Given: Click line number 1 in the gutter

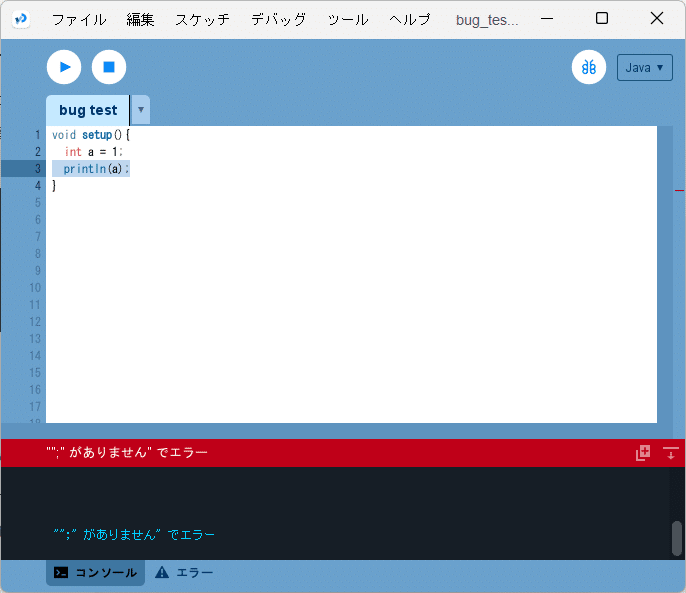Looking at the screenshot, I should coord(38,135).
